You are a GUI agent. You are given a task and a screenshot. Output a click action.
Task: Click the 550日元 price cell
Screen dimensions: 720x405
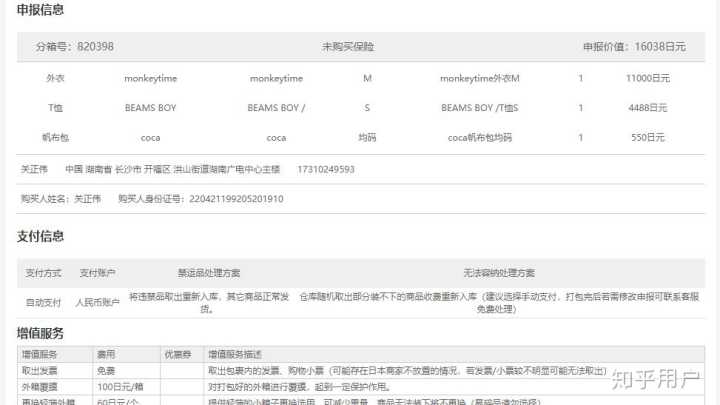pyautogui.click(x=647, y=137)
